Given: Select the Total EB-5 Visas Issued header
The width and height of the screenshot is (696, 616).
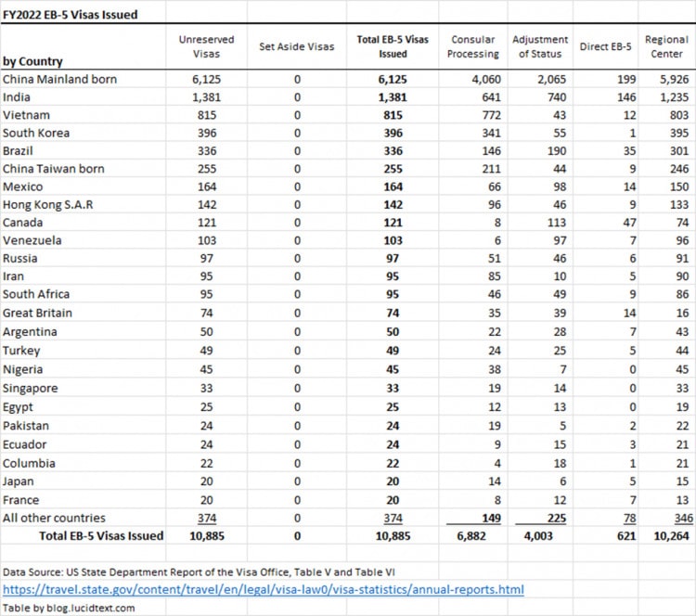Looking at the screenshot, I should tap(393, 46).
